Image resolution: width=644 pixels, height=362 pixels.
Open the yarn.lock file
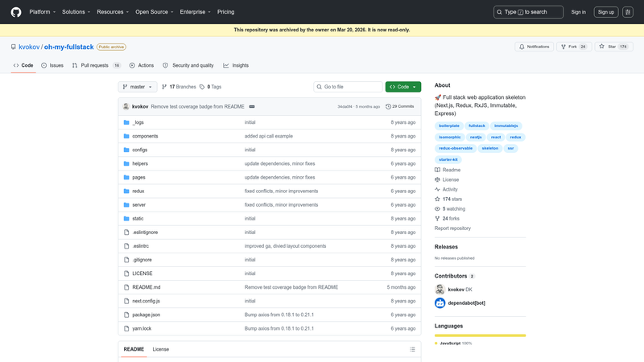(142, 328)
